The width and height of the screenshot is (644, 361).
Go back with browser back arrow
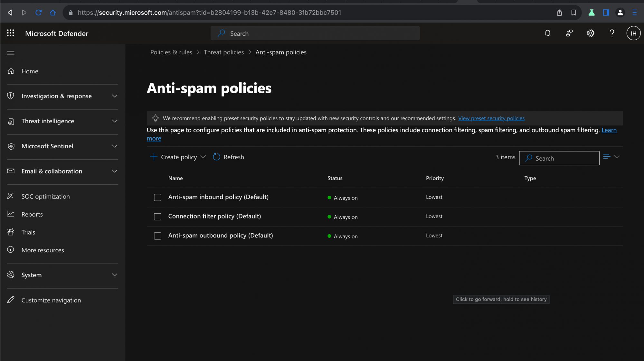click(x=10, y=13)
